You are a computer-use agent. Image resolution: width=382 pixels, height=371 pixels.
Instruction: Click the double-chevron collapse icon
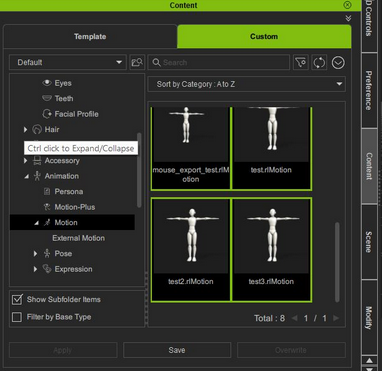(x=348, y=18)
